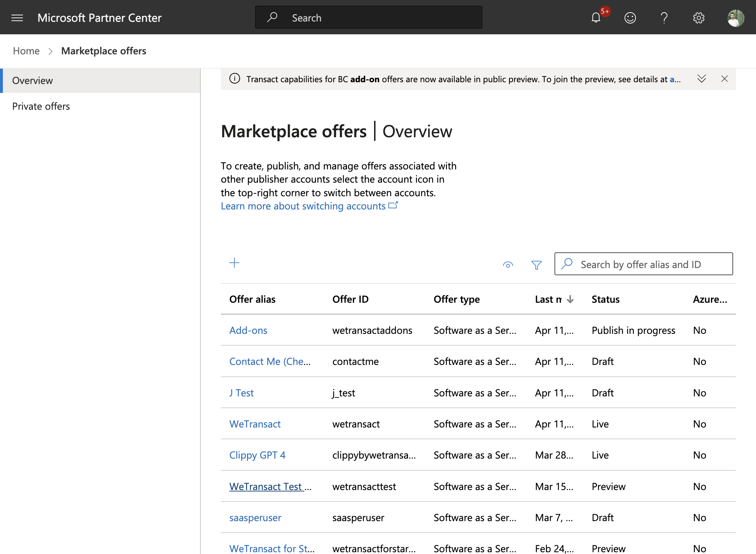Open the J Test offer
Screen dimensions: 756x554
pyautogui.click(x=242, y=393)
